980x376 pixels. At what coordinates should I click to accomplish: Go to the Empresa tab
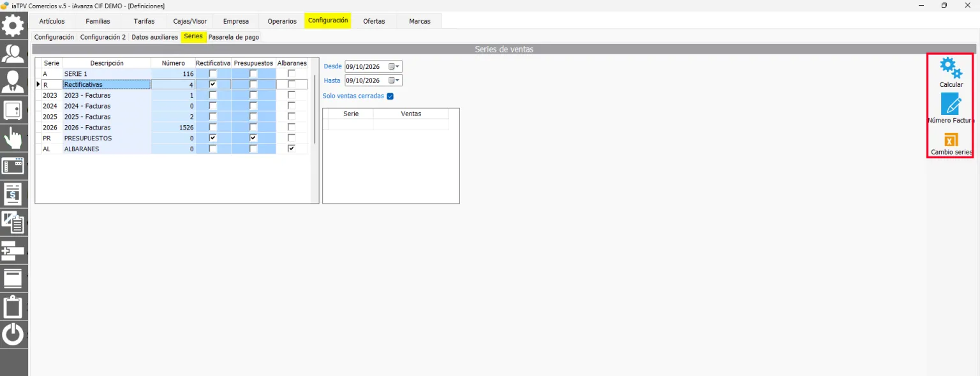(236, 21)
